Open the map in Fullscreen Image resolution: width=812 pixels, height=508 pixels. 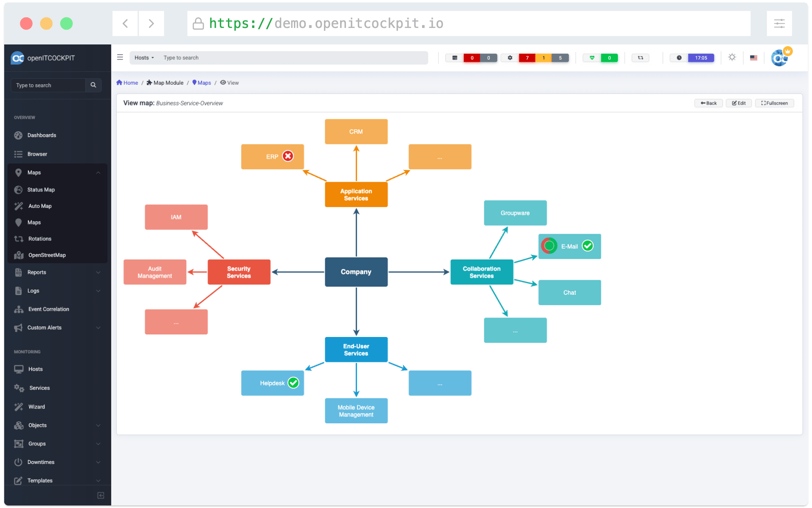tap(774, 103)
